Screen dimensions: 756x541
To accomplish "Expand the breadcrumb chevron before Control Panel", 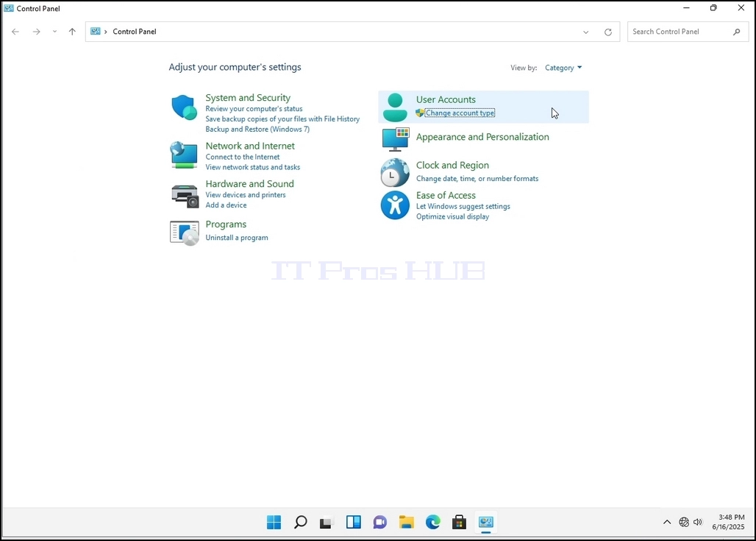I will pyautogui.click(x=106, y=32).
